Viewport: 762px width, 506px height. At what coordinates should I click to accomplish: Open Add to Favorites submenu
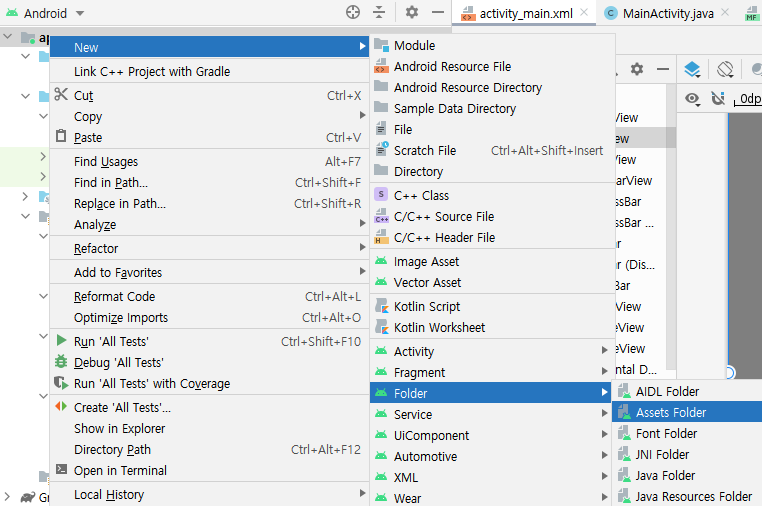tap(209, 272)
